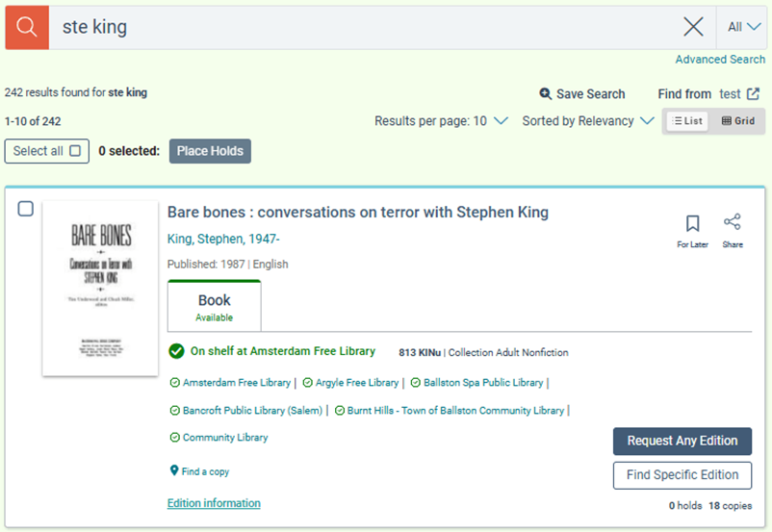Click the Place Holds button
Viewport: 772px width, 532px height.
click(x=210, y=151)
